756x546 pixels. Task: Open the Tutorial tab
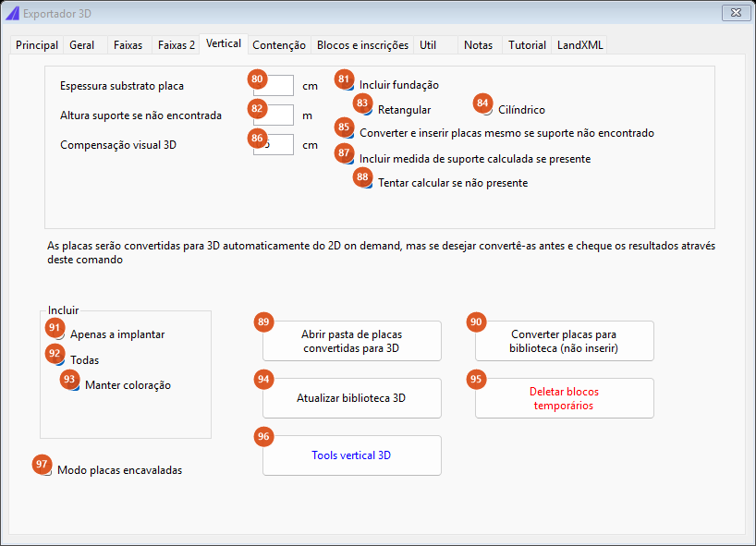(527, 45)
